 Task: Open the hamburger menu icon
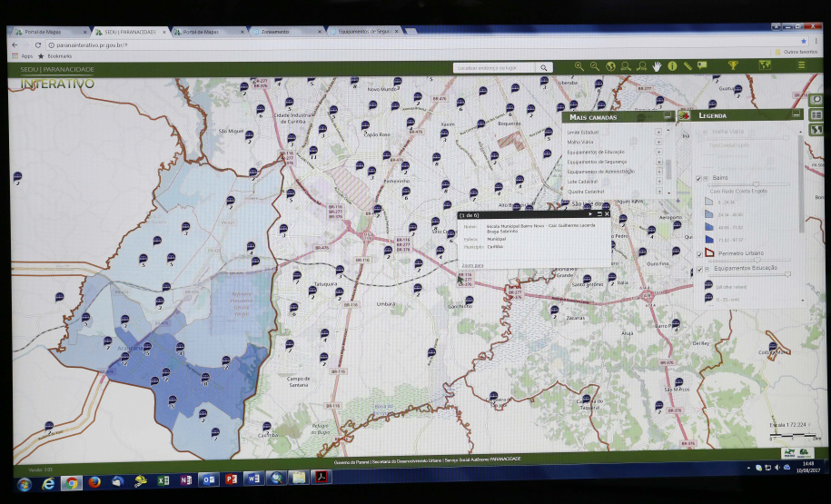(x=800, y=65)
